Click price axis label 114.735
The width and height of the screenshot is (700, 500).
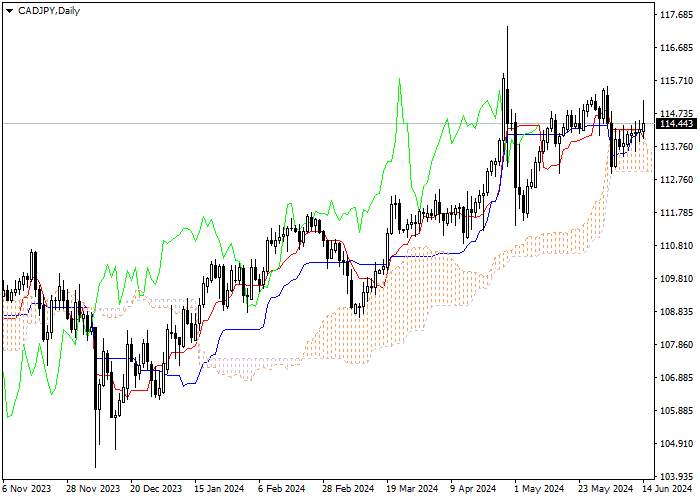pyautogui.click(x=676, y=113)
